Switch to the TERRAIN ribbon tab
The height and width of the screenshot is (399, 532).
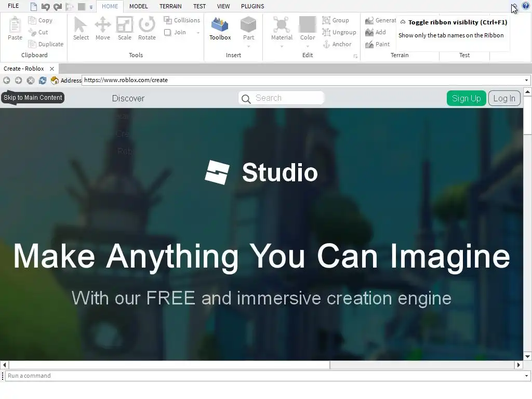[x=170, y=6]
